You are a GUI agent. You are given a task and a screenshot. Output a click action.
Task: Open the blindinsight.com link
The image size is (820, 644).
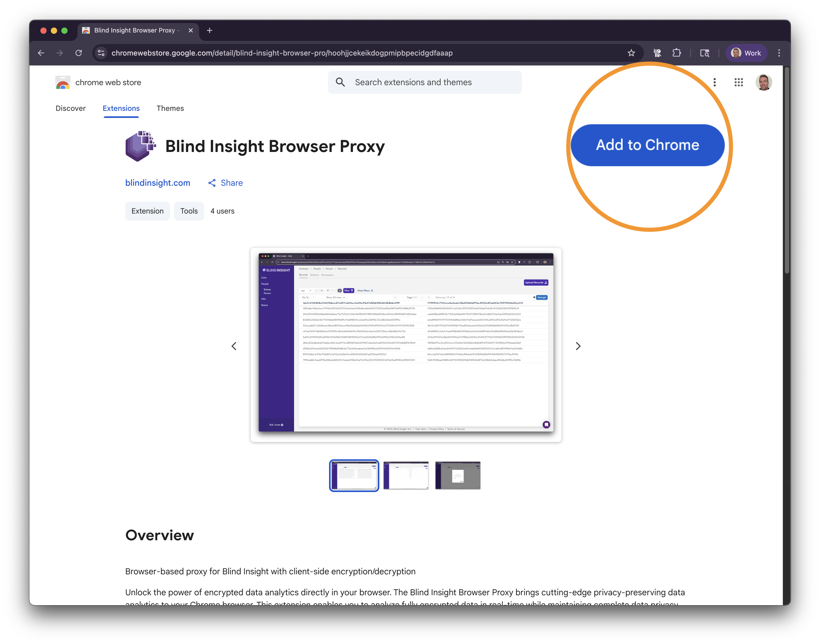pyautogui.click(x=158, y=183)
